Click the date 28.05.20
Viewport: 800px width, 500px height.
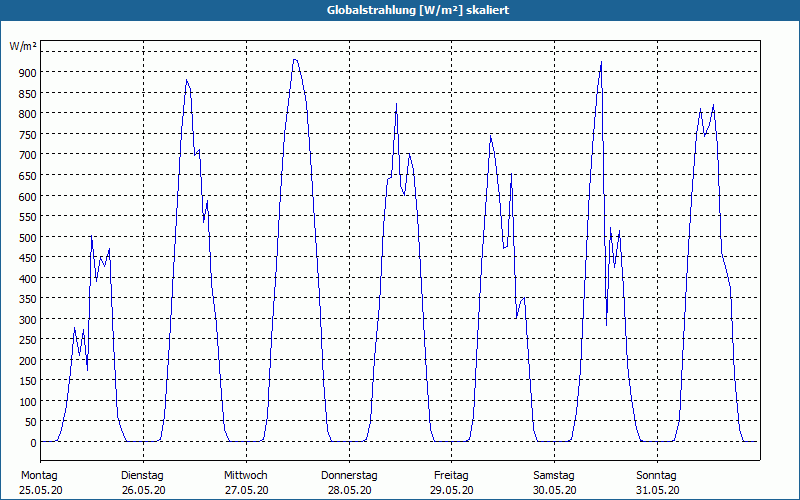coord(349,490)
